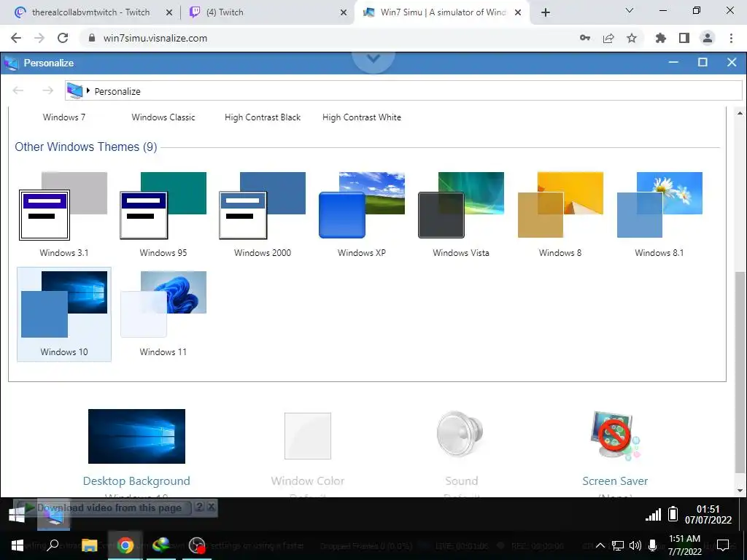Click the Windows Classic theme label

pyautogui.click(x=163, y=117)
